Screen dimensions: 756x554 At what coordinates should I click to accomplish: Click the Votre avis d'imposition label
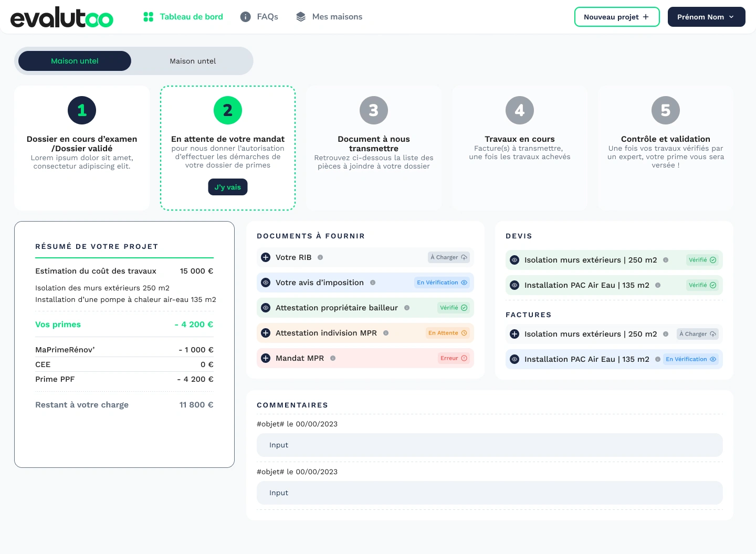[320, 283]
